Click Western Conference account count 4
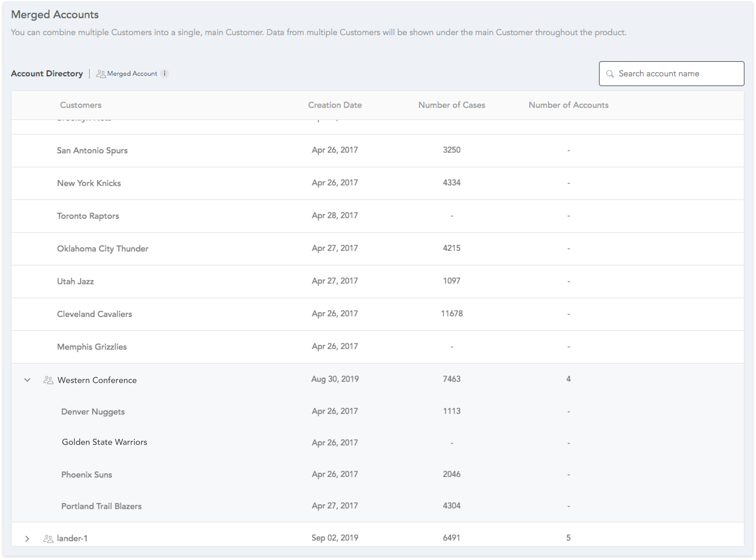 [569, 379]
